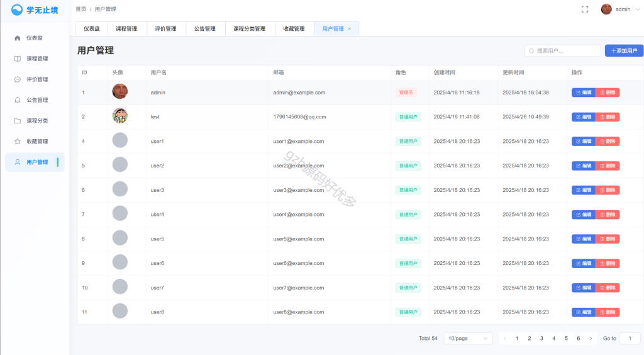Delete the test user

click(608, 117)
